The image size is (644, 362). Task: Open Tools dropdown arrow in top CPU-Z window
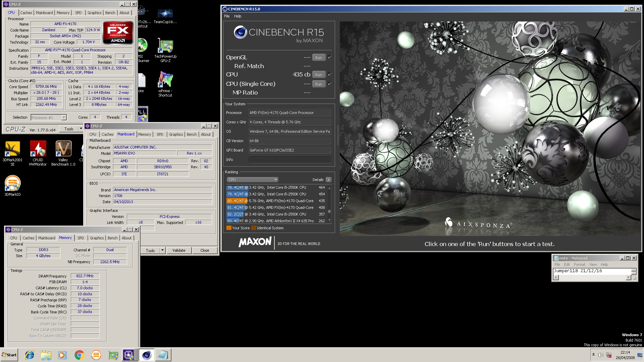pyautogui.click(x=81, y=129)
